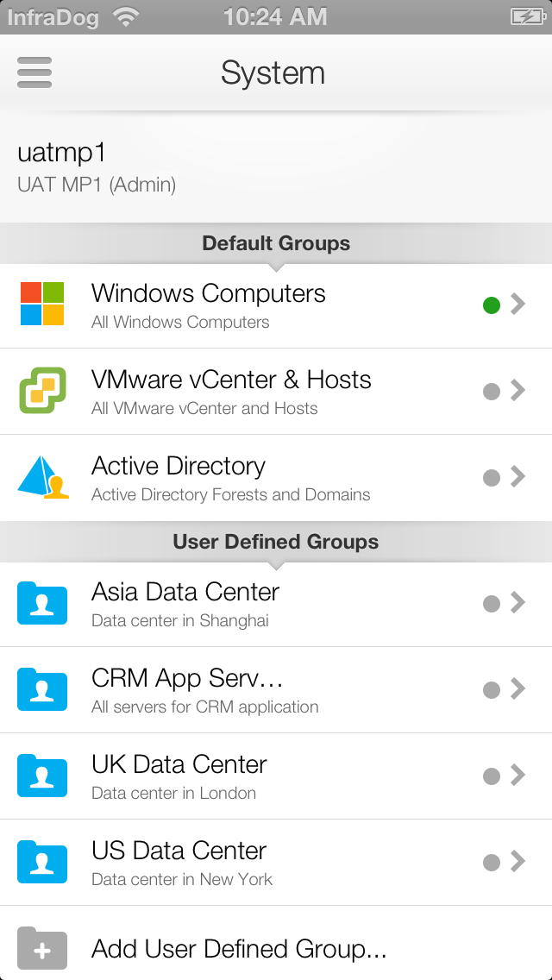Select the UK Data Center entry
The height and width of the screenshot is (980, 552).
point(276,776)
